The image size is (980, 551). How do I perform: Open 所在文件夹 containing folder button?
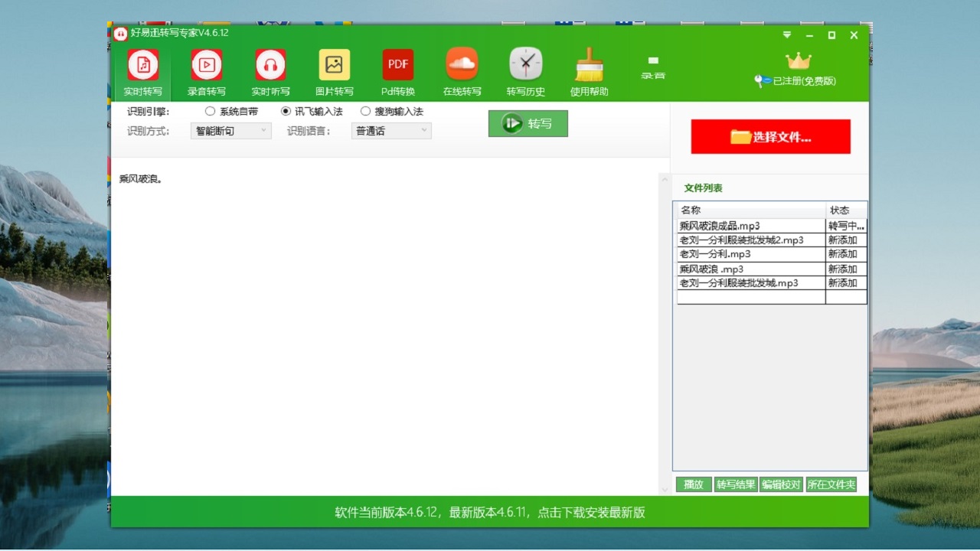pos(831,484)
